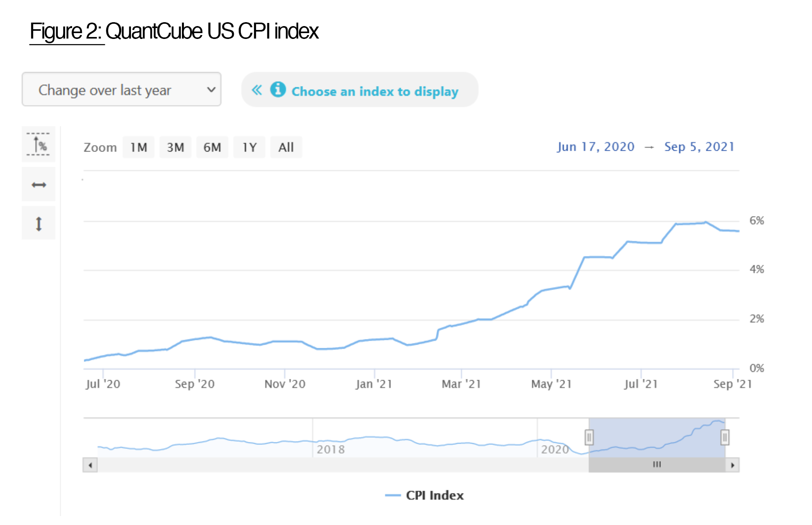Activate the vertical zoom arrow icon
The image size is (812, 525).
pyautogui.click(x=39, y=222)
